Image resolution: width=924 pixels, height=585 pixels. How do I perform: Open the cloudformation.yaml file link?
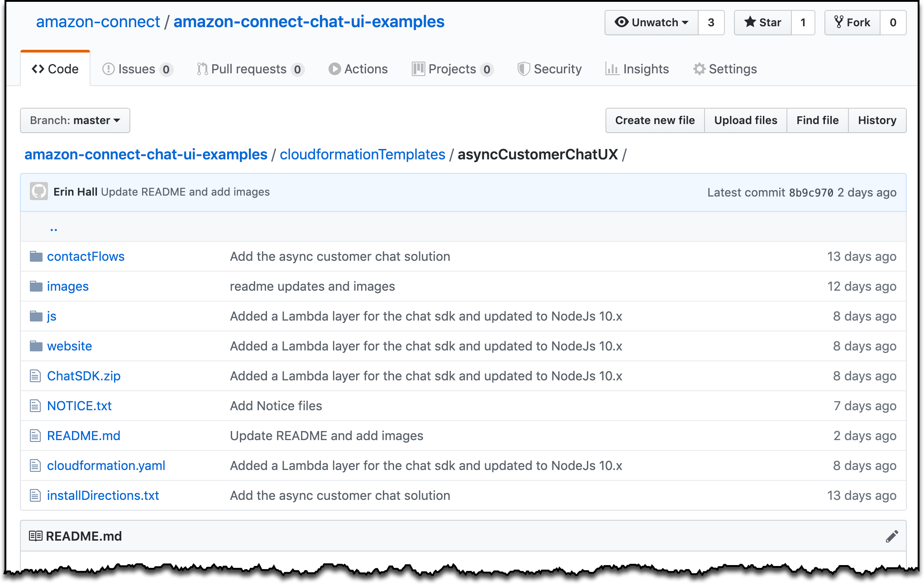coord(106,466)
